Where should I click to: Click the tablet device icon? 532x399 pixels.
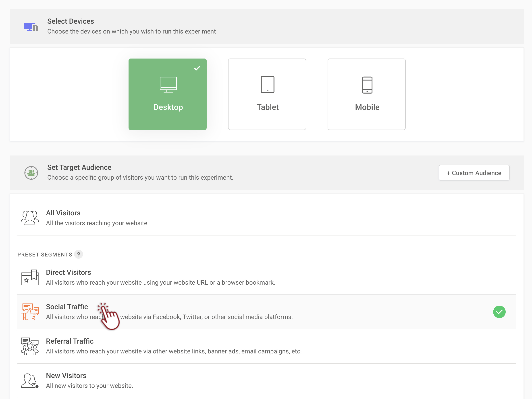pyautogui.click(x=267, y=84)
